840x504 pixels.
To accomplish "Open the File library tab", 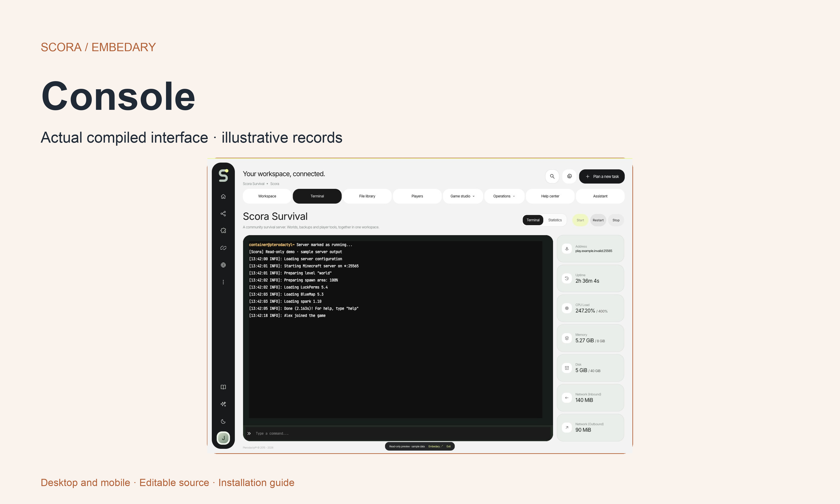I will tap(367, 196).
